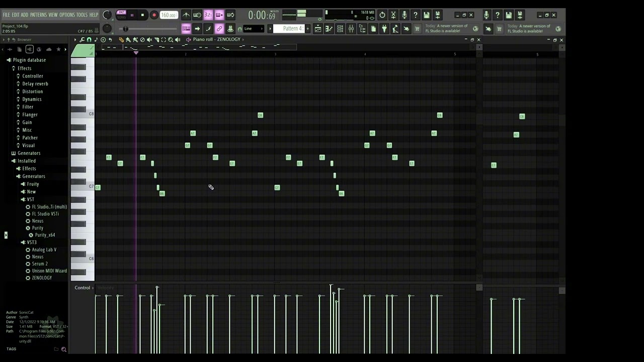The width and height of the screenshot is (644, 362).
Task: Open the Line snap dropdown
Action: pyautogui.click(x=254, y=29)
